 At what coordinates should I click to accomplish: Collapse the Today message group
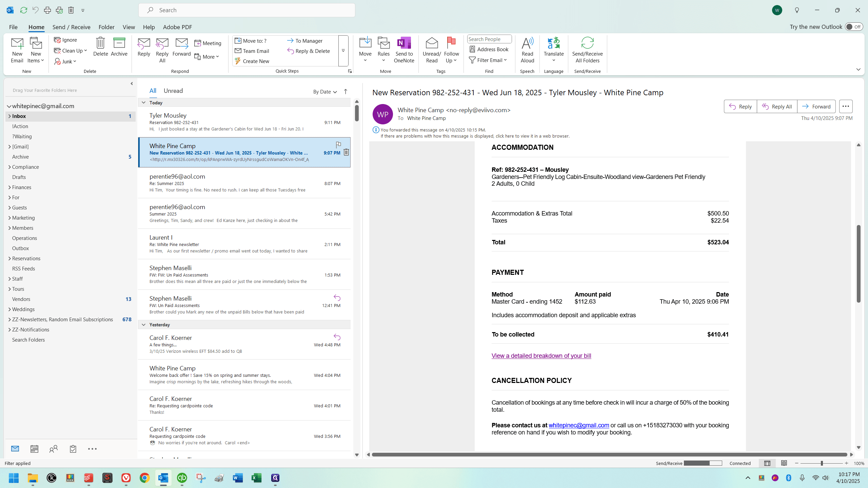point(143,103)
